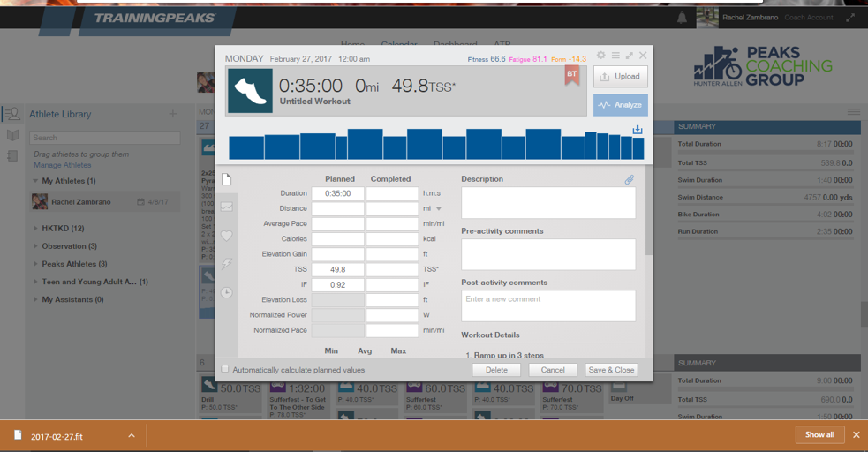The image size is (868, 452).
Task: Click the first workout structure bar
Action: coord(246,147)
